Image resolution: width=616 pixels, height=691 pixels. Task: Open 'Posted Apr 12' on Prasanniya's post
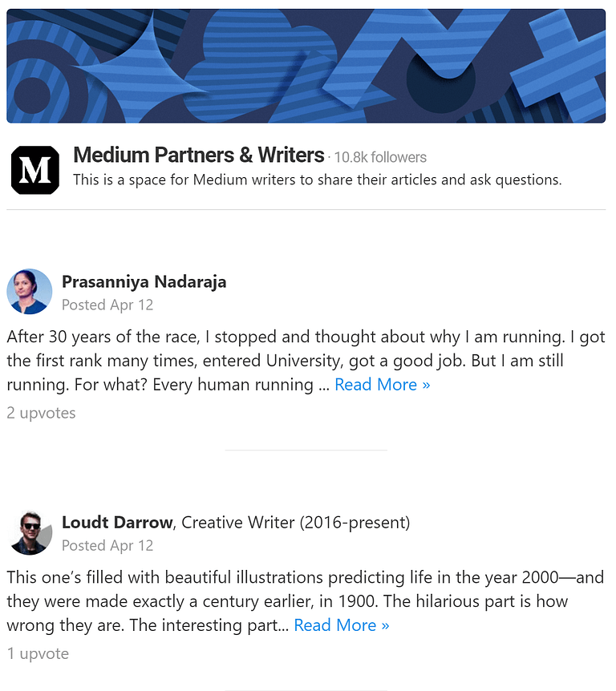(107, 305)
